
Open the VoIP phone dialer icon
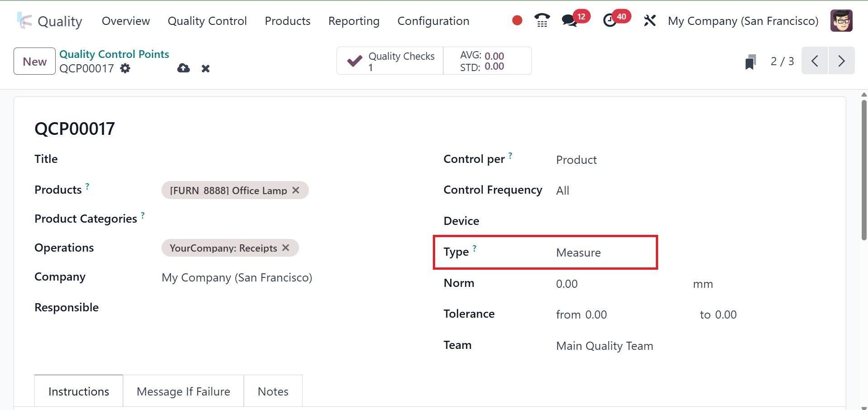click(541, 20)
